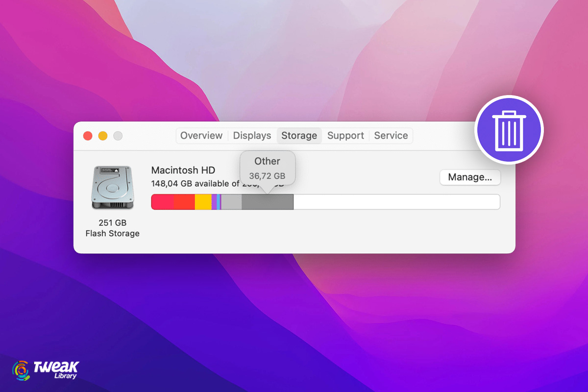Click the Other 36,72 GB tooltip
Image resolution: width=588 pixels, height=392 pixels.
pyautogui.click(x=267, y=168)
